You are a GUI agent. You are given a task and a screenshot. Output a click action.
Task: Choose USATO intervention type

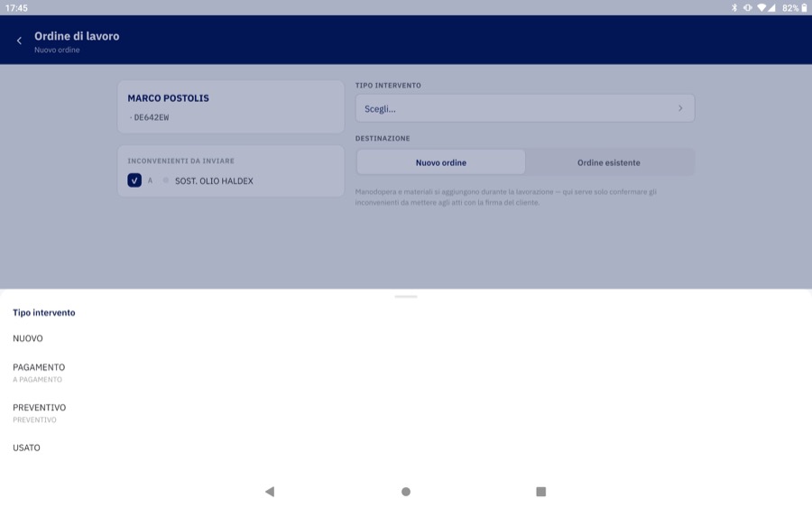point(406,447)
